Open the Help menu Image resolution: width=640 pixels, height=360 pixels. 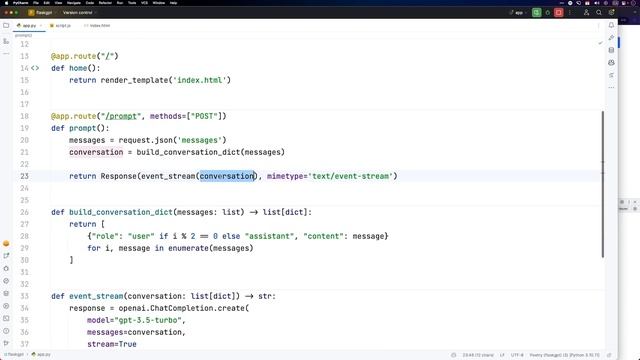coord(173,3)
